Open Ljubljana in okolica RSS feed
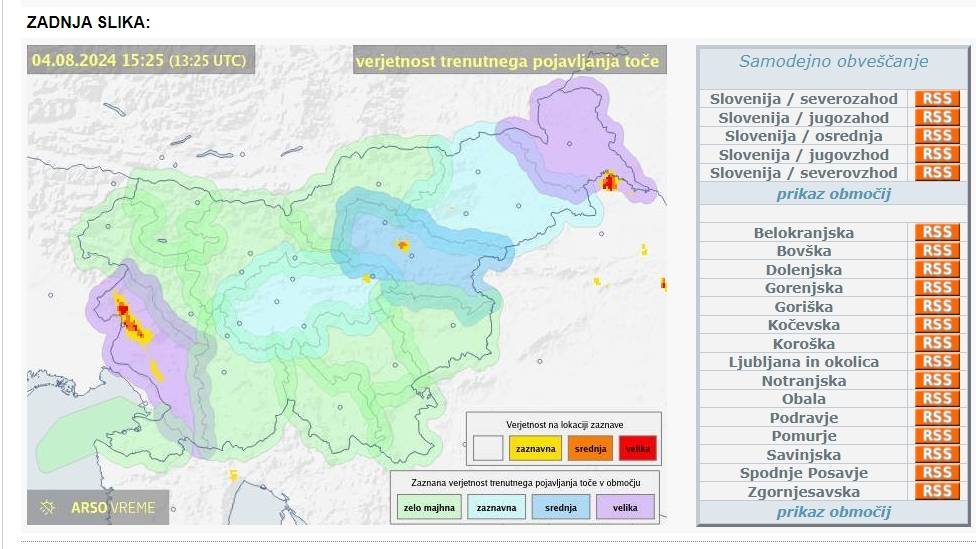Image resolution: width=976 pixels, height=549 pixels. point(936,362)
